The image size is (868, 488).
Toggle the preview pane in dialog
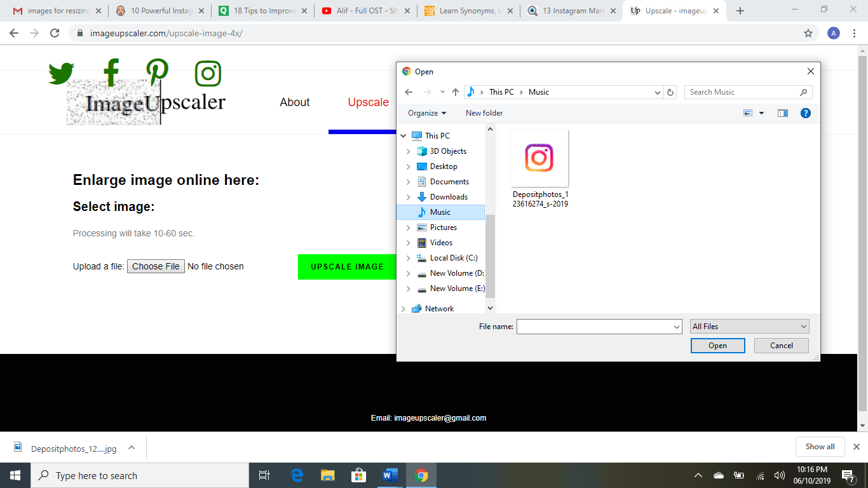(783, 113)
